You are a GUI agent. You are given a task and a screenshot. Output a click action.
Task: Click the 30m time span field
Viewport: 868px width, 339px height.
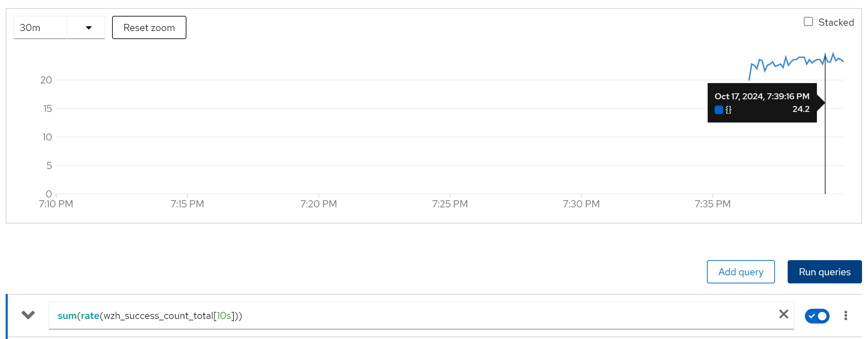coord(40,27)
